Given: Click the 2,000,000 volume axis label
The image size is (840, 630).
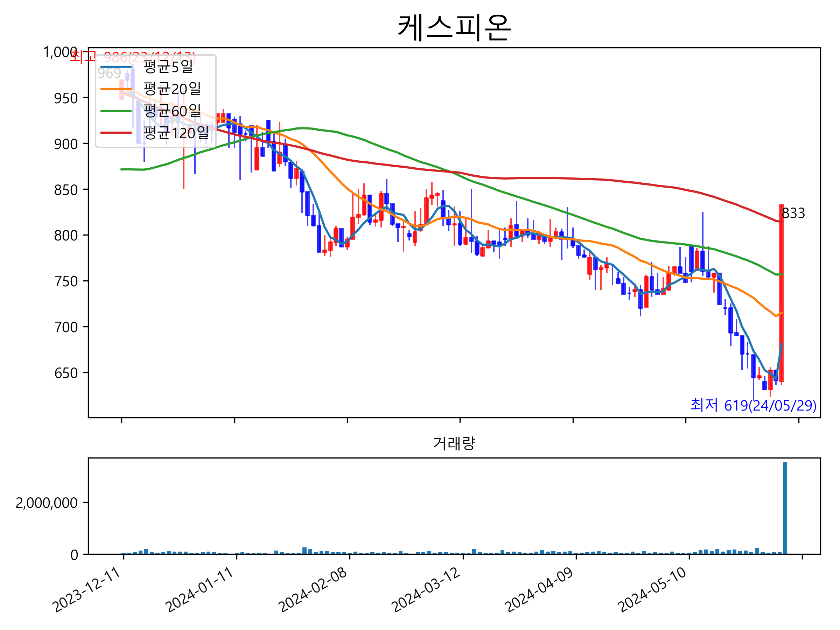Looking at the screenshot, I should (46, 503).
